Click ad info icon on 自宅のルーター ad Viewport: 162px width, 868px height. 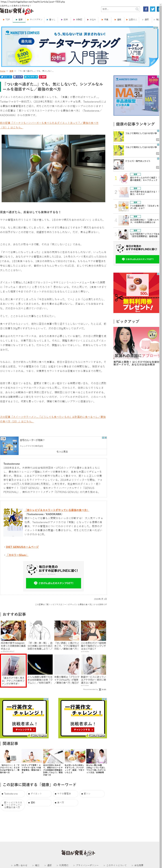click(x=103, y=438)
